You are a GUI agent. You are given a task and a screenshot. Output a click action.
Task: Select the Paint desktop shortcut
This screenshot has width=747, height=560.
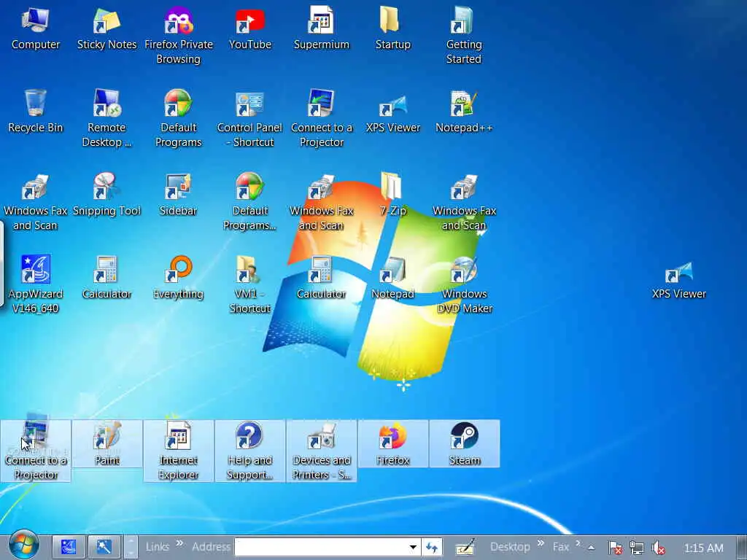(107, 443)
